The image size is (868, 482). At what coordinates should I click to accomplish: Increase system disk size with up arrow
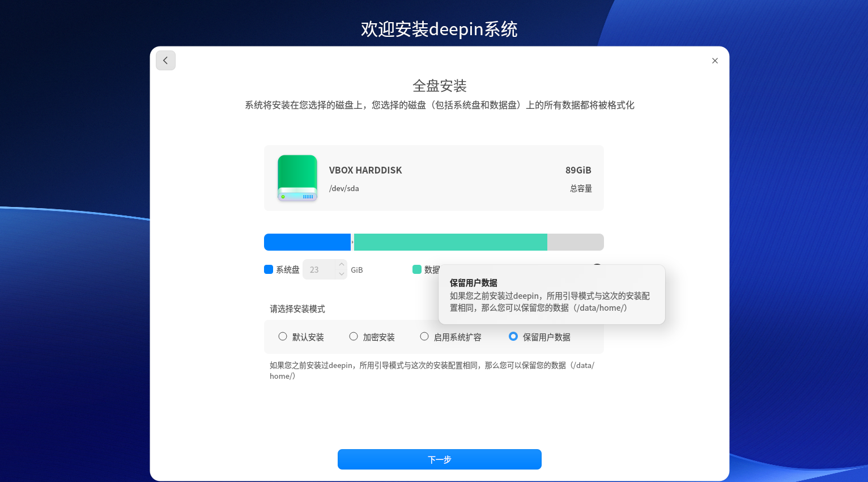tap(342, 265)
